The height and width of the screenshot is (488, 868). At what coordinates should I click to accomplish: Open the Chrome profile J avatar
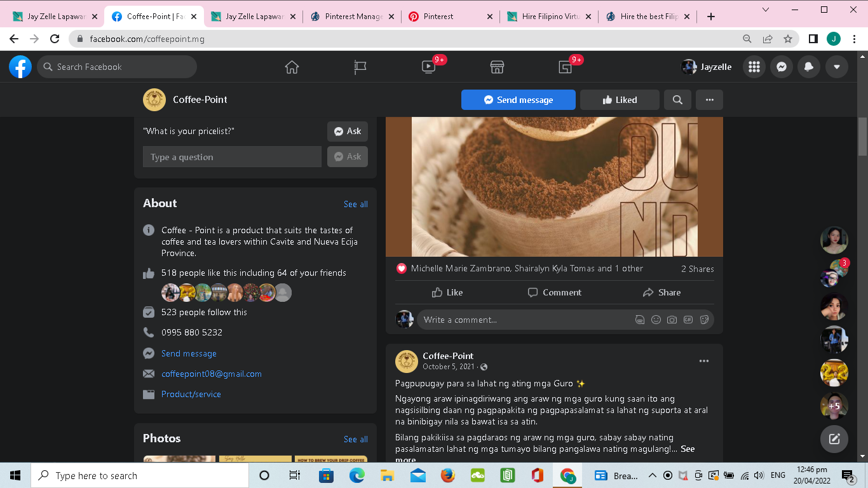[834, 39]
